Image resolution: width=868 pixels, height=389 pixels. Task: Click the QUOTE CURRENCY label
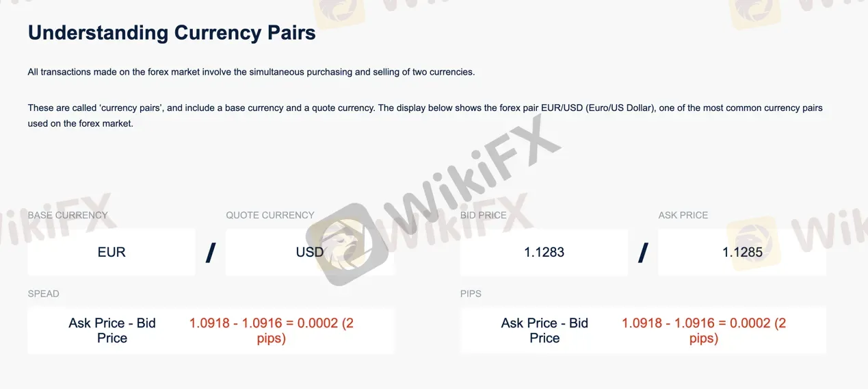coord(270,215)
